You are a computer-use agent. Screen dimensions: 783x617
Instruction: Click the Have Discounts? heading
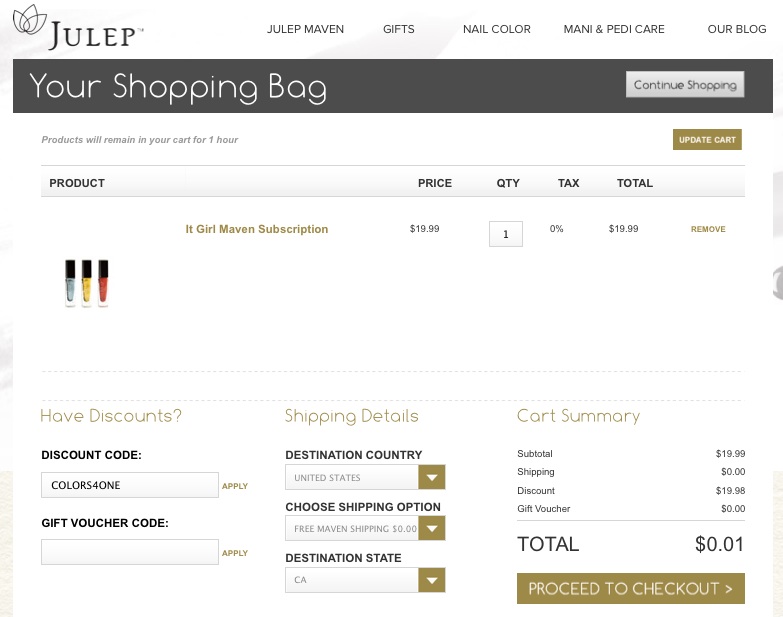[111, 416]
